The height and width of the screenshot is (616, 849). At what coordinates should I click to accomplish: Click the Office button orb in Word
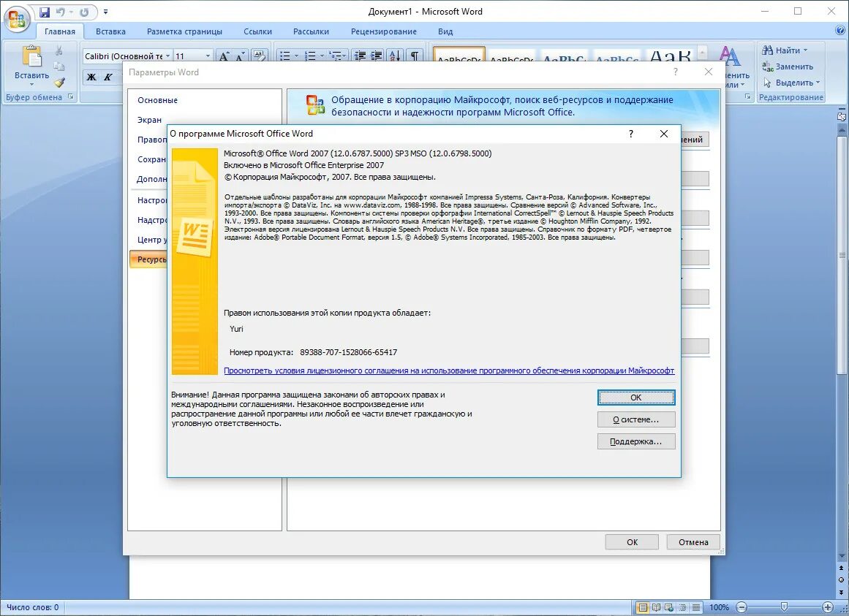pos(16,18)
